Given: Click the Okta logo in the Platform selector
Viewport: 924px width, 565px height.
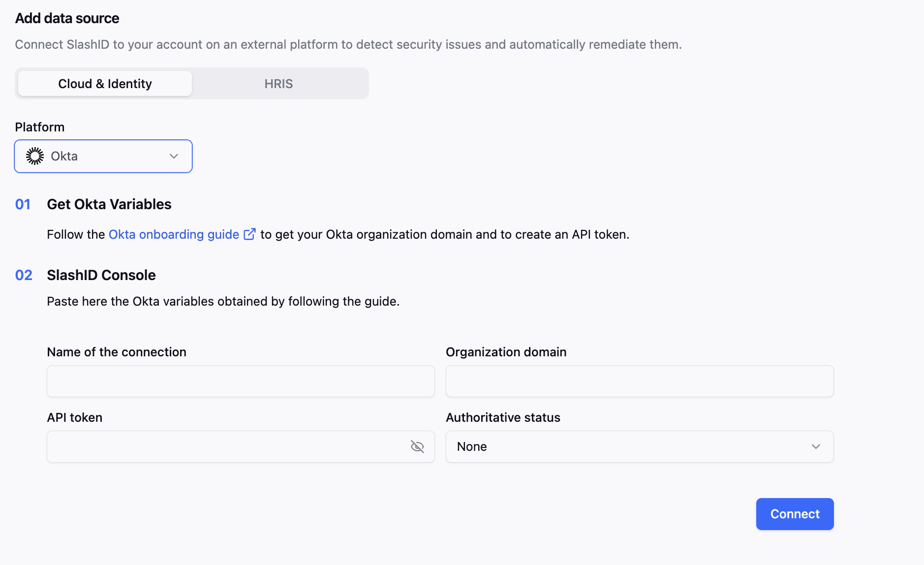Looking at the screenshot, I should click(35, 156).
